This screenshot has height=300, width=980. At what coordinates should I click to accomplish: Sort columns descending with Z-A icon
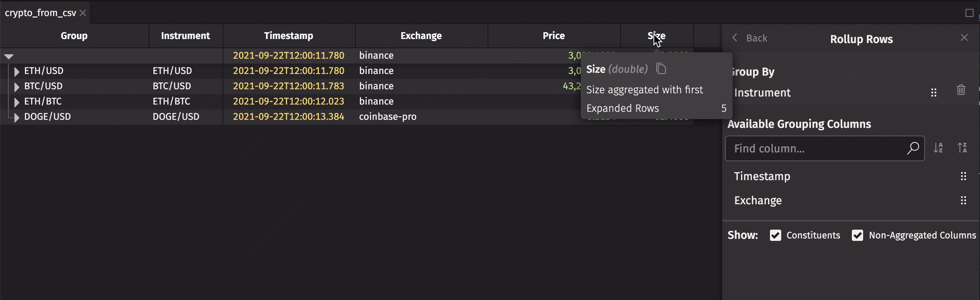pos(963,148)
